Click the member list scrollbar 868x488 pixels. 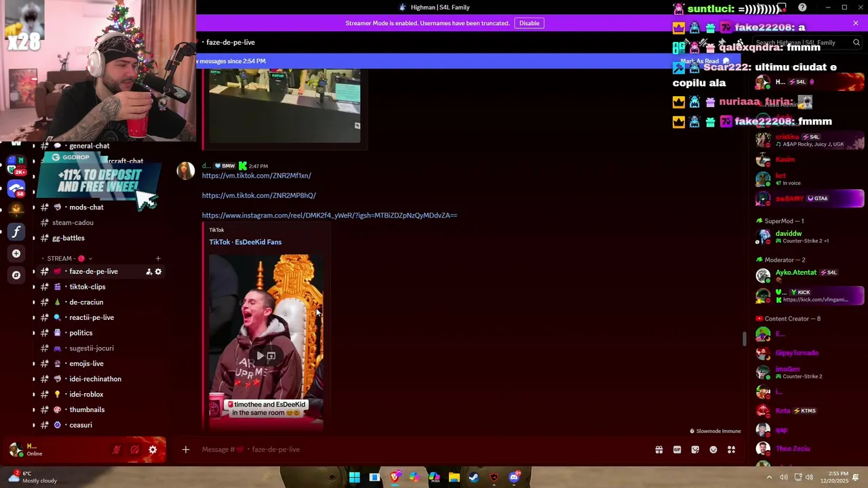pyautogui.click(x=745, y=339)
